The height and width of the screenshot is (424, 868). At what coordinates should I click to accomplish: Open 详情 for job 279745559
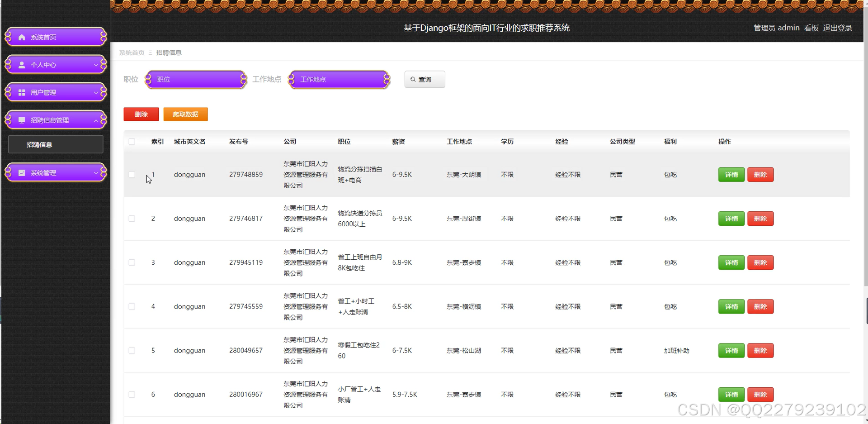click(x=731, y=306)
